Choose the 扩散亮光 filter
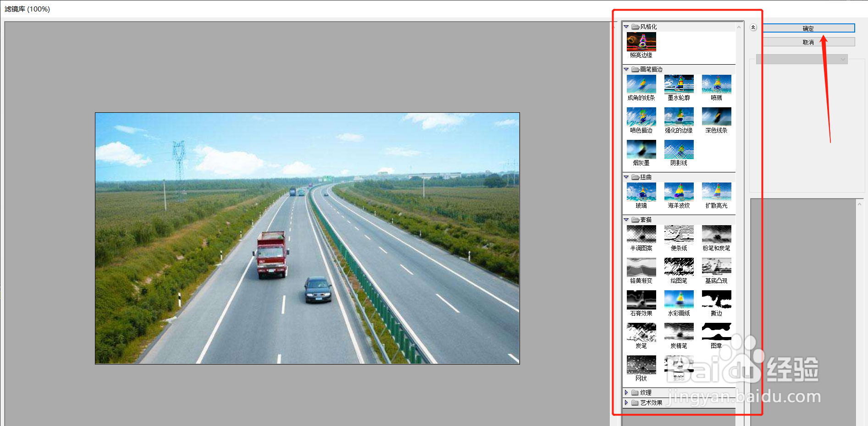868x426 pixels. pyautogui.click(x=716, y=192)
